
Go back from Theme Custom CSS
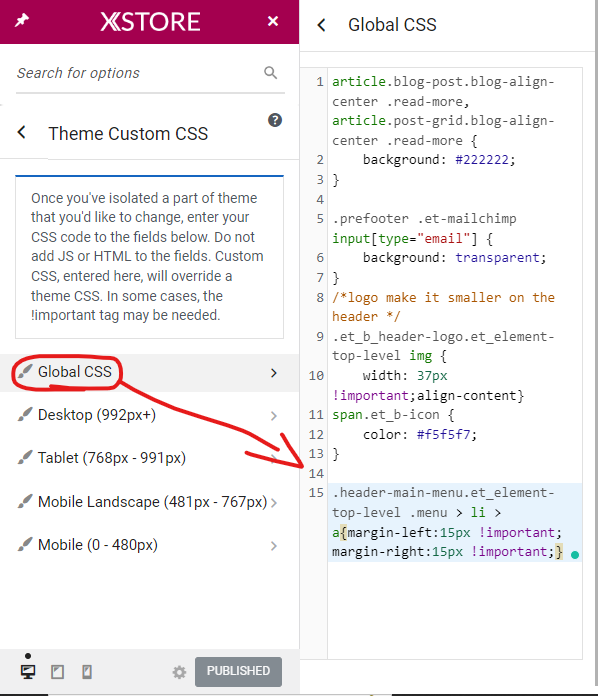click(21, 132)
